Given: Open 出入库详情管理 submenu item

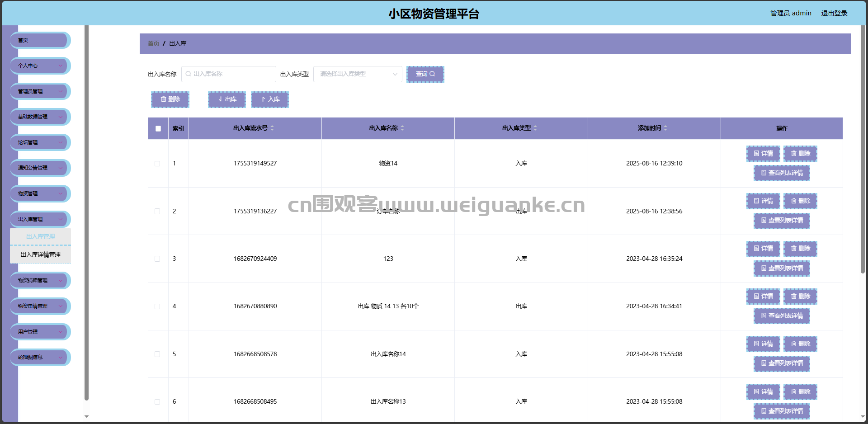Looking at the screenshot, I should (x=41, y=254).
